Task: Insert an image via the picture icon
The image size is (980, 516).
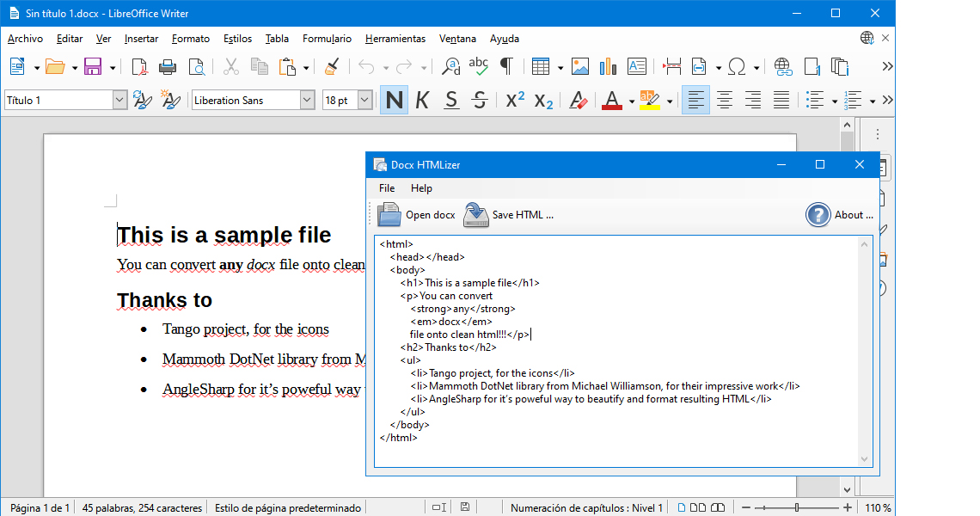Action: tap(580, 66)
